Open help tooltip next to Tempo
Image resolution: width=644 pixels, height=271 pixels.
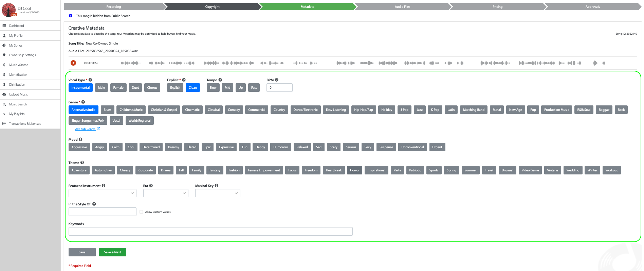pos(220,80)
